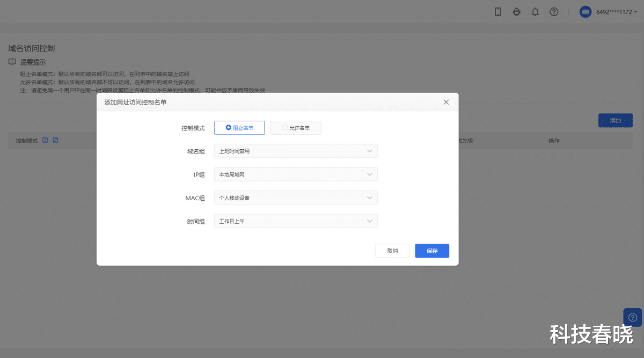The width and height of the screenshot is (644, 358).
Task: Open notifications bell icon
Action: [535, 12]
